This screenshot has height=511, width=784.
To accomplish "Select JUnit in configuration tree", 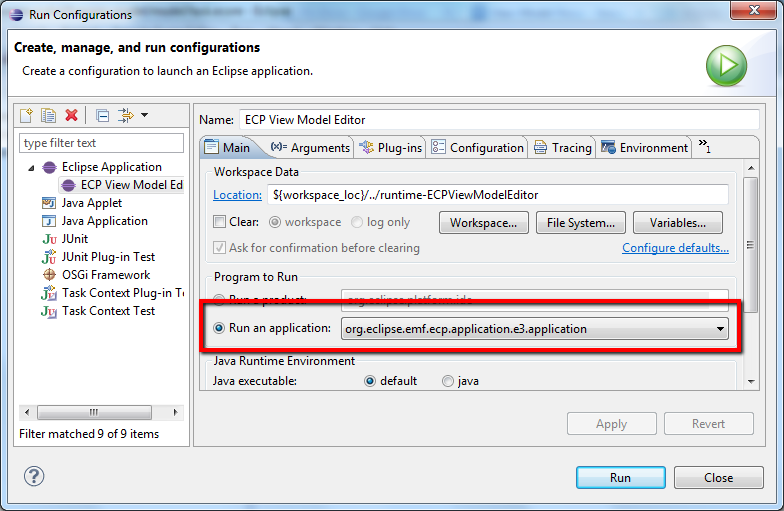I will [74, 239].
